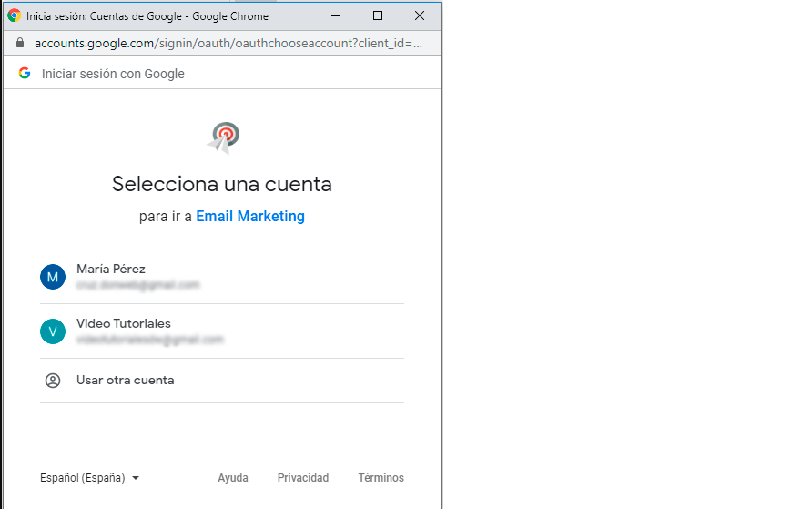
Task: Maximize the Chrome sign-in window
Action: pyautogui.click(x=378, y=16)
